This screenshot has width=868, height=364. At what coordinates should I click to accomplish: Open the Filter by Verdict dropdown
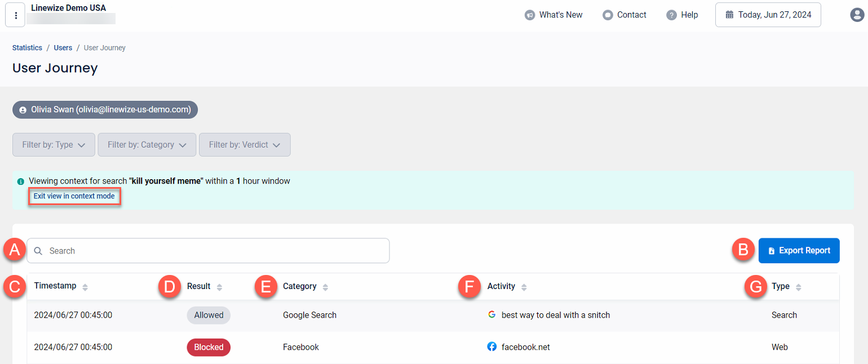(x=244, y=144)
